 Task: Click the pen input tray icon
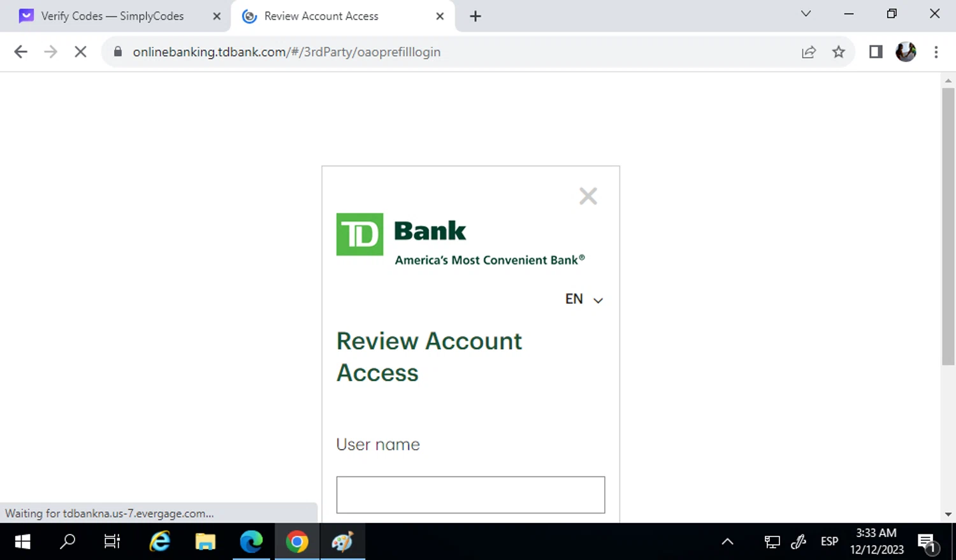point(799,542)
